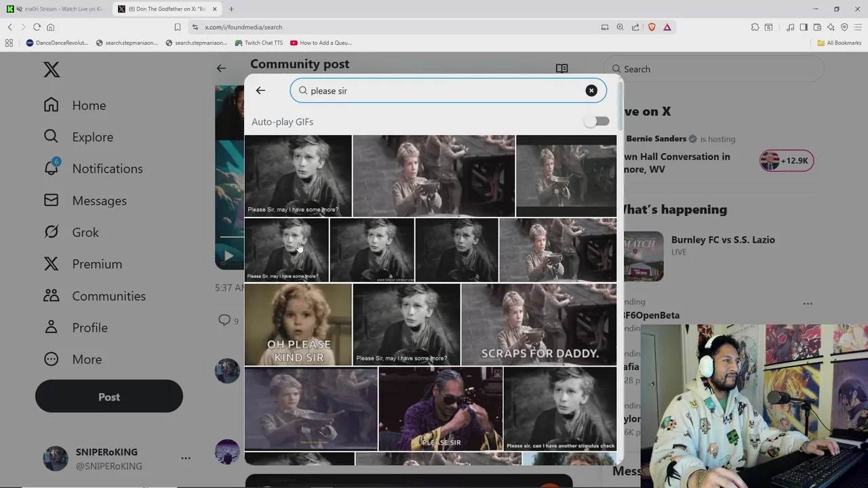This screenshot has height=488, width=868.
Task: Open Premium in the sidebar
Action: click(x=83, y=264)
